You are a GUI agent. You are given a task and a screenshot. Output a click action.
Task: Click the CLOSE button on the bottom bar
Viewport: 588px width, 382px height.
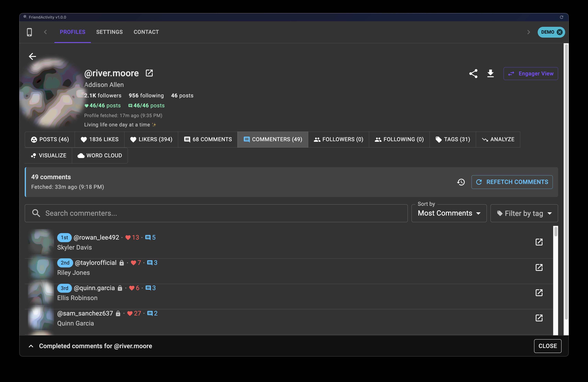point(547,346)
